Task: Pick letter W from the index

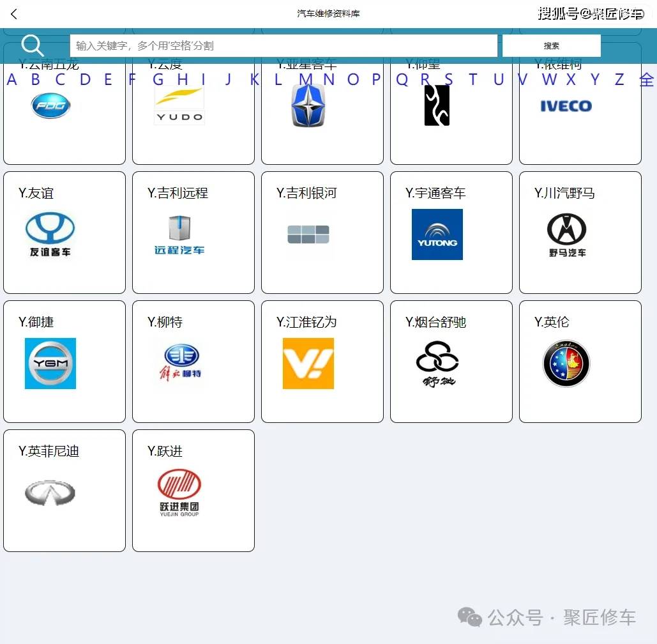Action: coord(549,79)
